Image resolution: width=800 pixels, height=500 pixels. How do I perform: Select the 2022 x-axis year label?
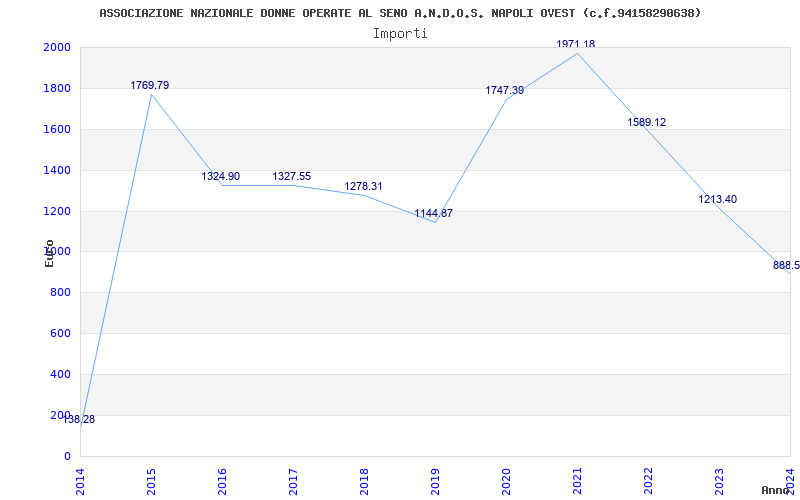648,482
